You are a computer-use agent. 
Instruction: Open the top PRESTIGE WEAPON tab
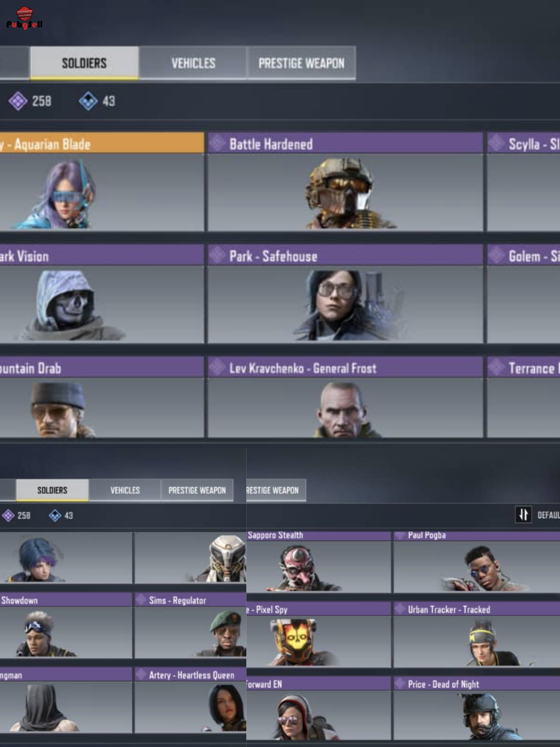click(301, 63)
